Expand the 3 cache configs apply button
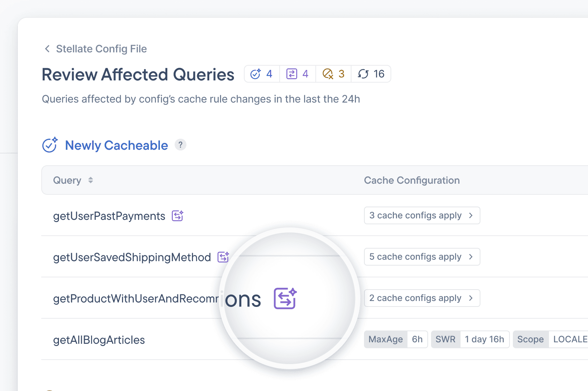 [x=422, y=215]
